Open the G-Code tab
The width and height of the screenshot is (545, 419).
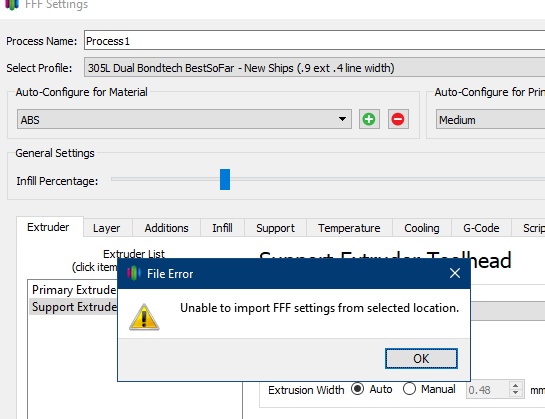point(481,228)
